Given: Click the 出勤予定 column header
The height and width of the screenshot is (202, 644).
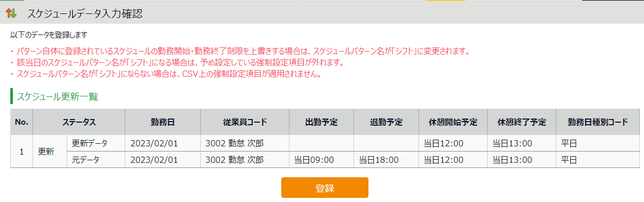Looking at the screenshot, I should tap(321, 122).
